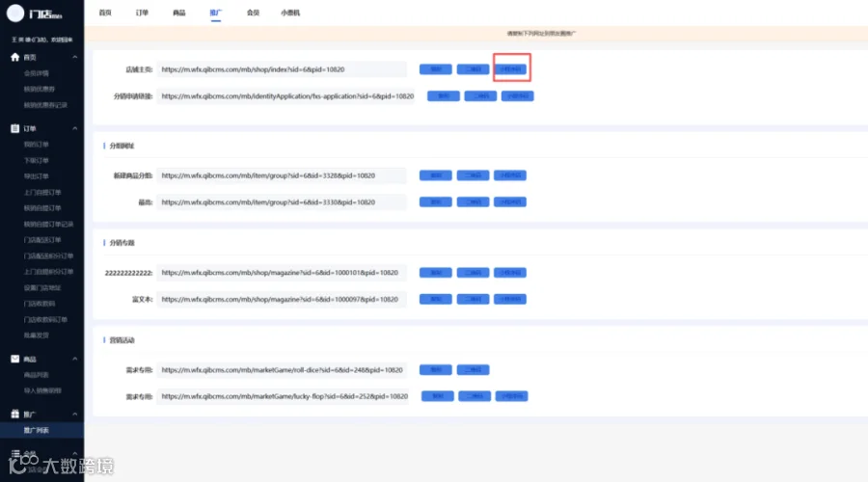This screenshot has width=868, height=482.
Task: Open 设置门店地址 in the sidebar
Action: pyautogui.click(x=42, y=288)
